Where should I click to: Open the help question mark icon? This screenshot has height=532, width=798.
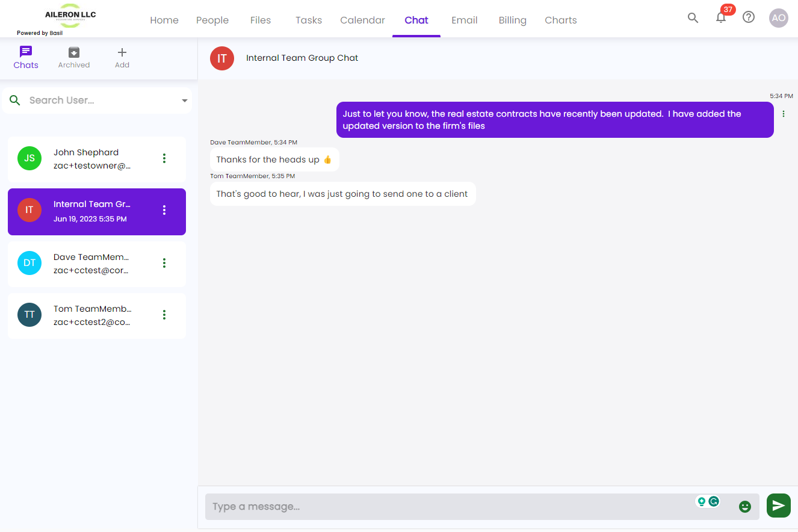click(749, 17)
